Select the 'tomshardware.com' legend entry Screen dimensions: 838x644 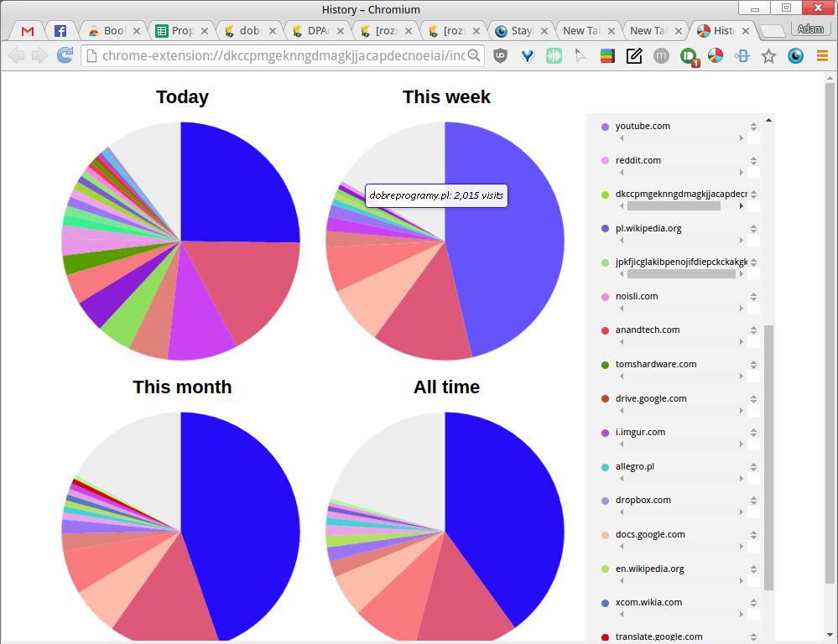pyautogui.click(x=656, y=364)
